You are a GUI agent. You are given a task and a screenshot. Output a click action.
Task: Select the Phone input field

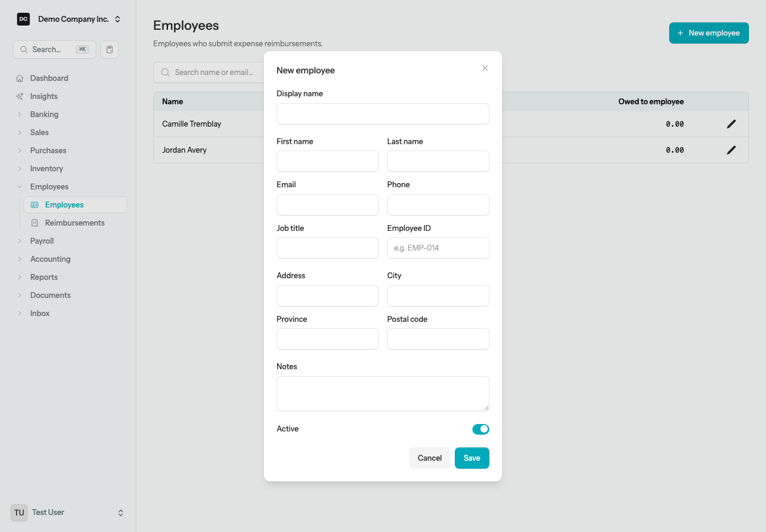[438, 205]
